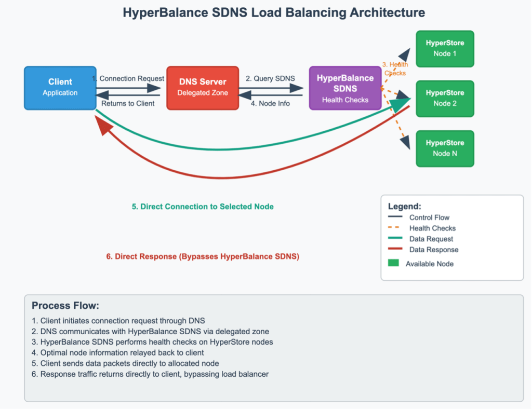
Task: Click step 5 about data packets to allocated node
Action: [125, 364]
